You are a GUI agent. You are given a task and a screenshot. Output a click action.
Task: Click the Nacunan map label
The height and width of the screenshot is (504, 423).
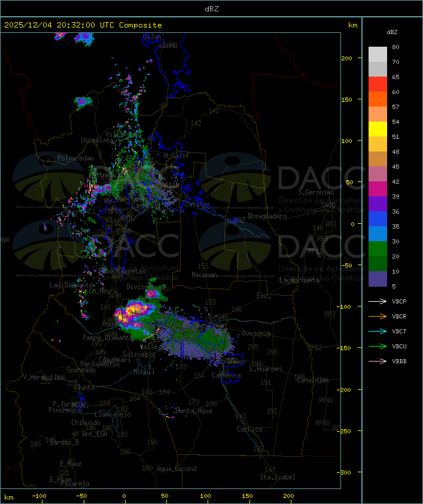click(204, 275)
